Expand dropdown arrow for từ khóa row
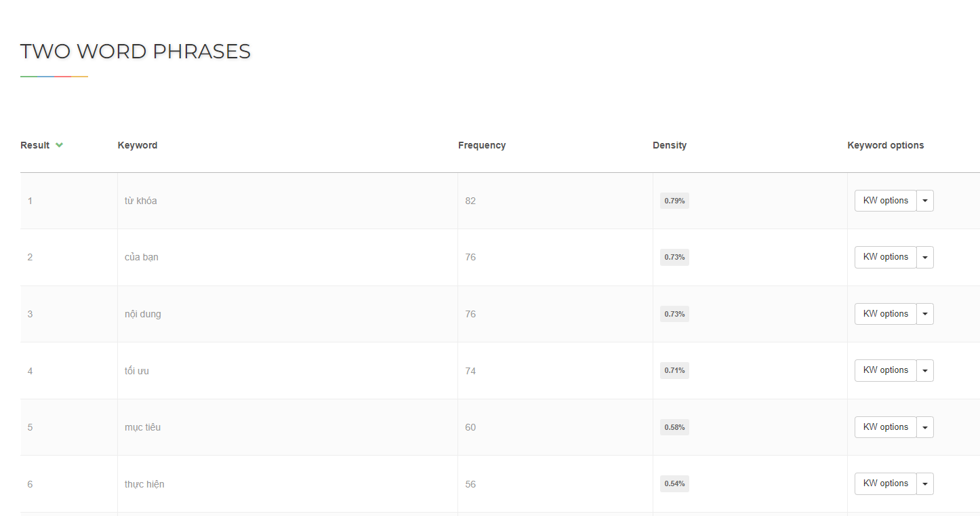The image size is (980, 516). 925,201
